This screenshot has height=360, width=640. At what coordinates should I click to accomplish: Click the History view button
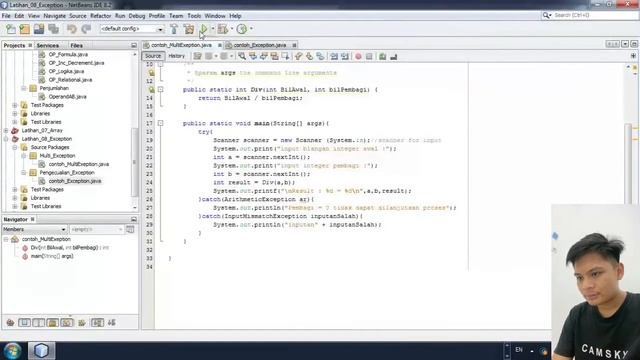click(x=177, y=56)
